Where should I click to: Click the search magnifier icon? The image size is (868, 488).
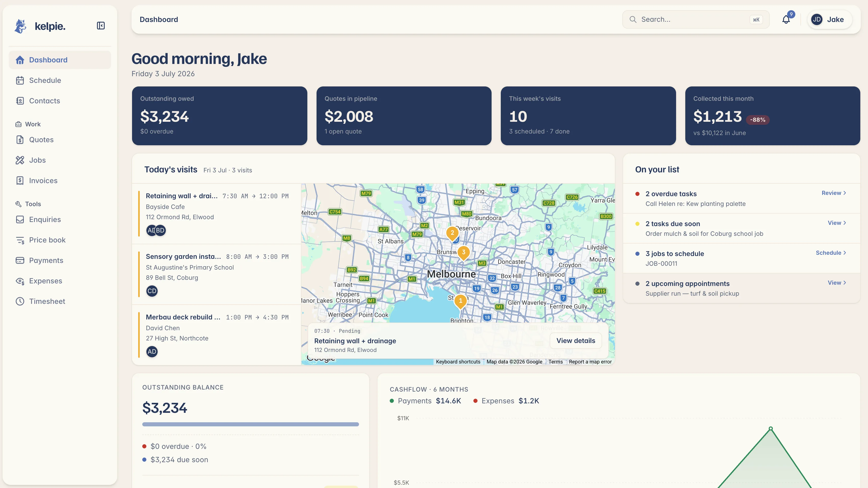coord(633,19)
